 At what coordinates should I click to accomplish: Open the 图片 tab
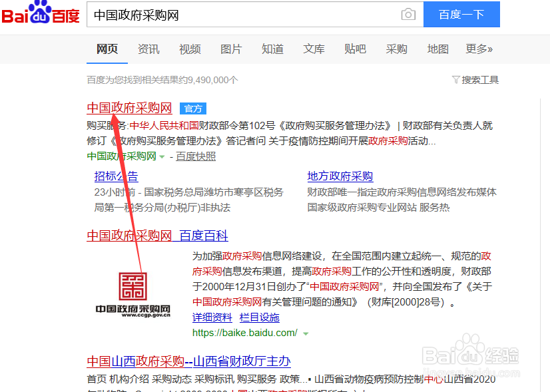point(231,49)
